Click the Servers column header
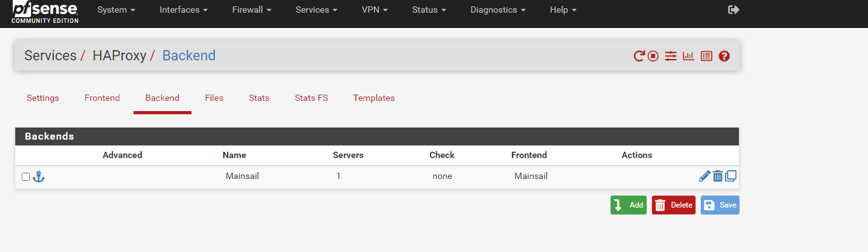The width and height of the screenshot is (868, 252). [348, 156]
